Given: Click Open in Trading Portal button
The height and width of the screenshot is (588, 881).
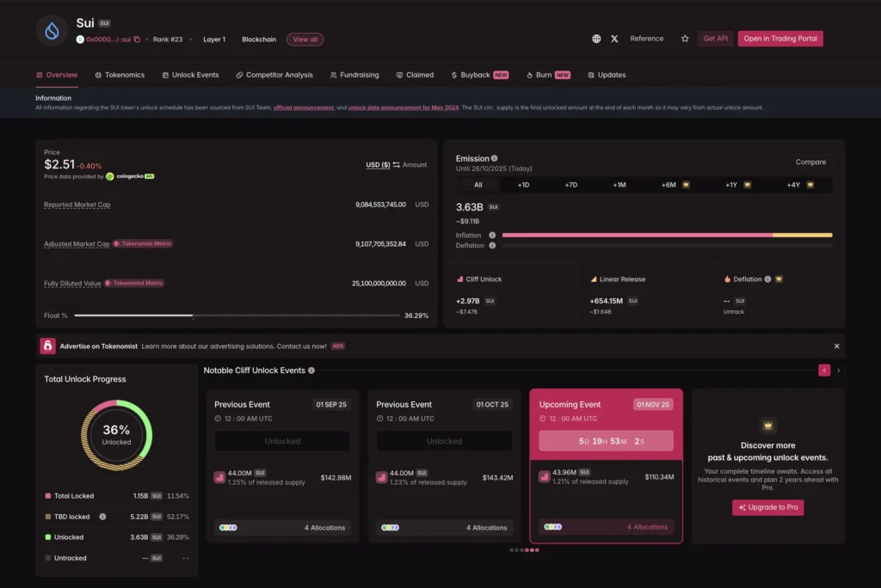Looking at the screenshot, I should (x=779, y=39).
